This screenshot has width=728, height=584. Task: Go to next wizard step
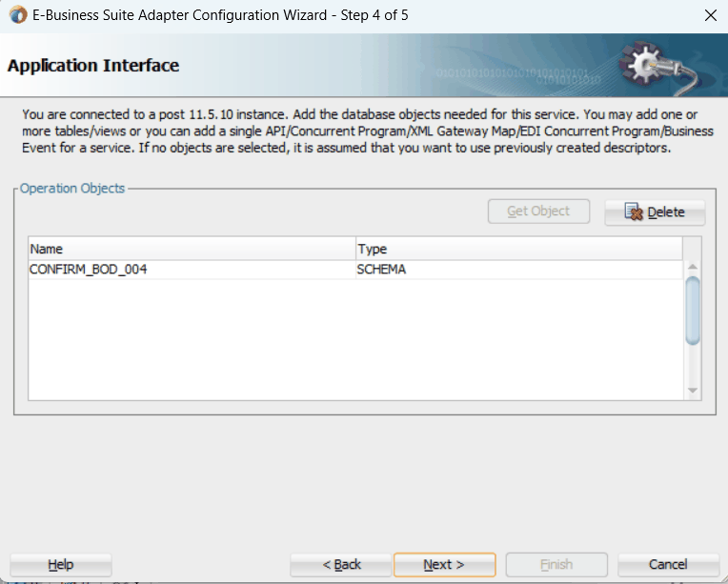click(x=444, y=565)
